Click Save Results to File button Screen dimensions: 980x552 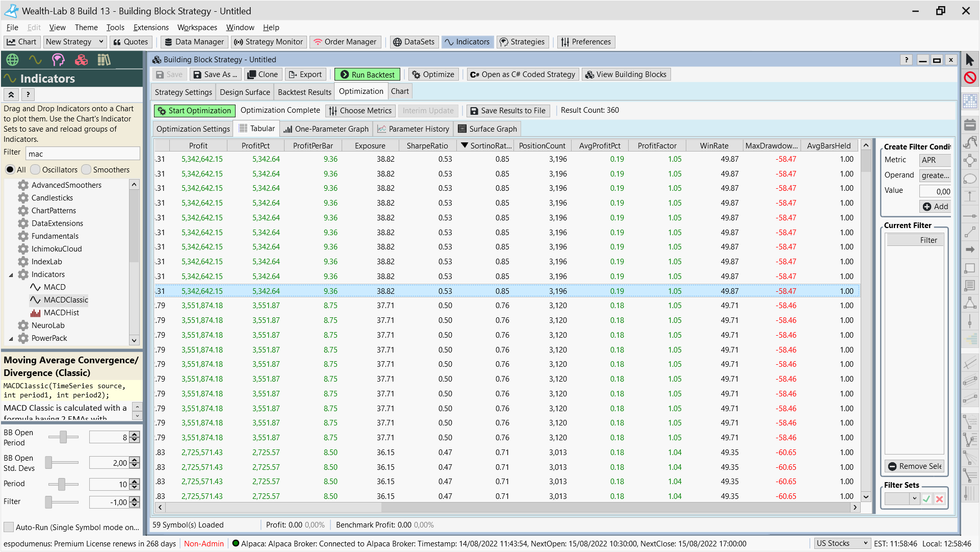pos(508,111)
